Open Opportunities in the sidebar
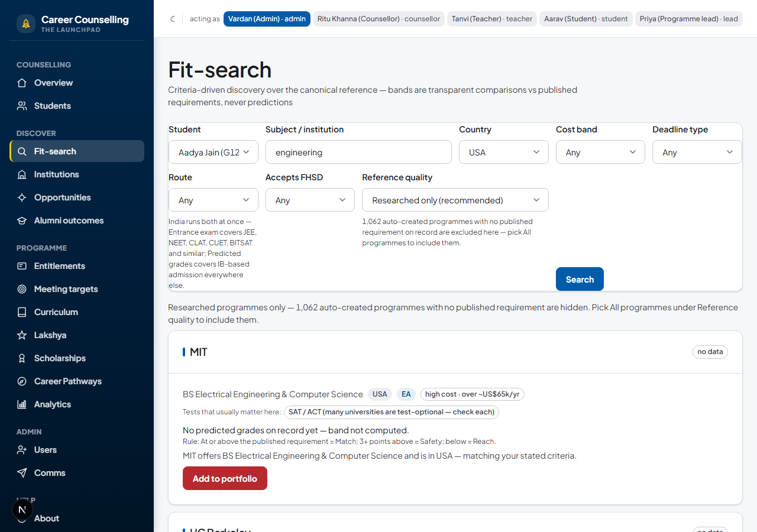 77,197
